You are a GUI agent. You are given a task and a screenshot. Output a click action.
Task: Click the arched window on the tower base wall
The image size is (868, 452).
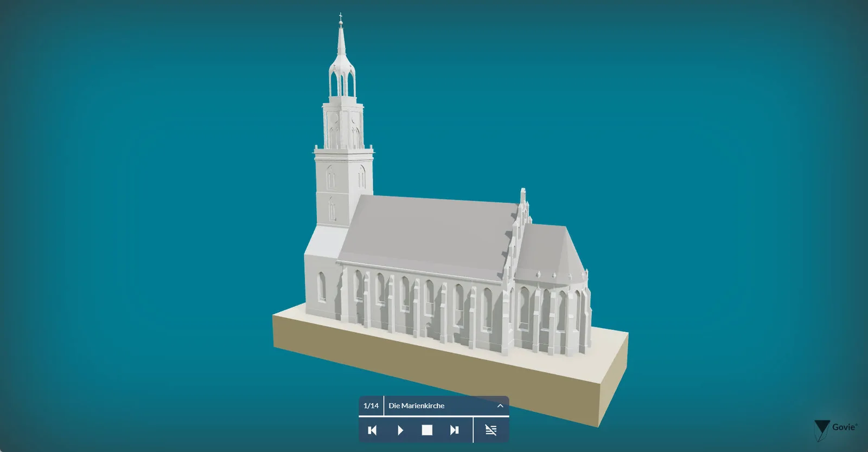point(322,287)
